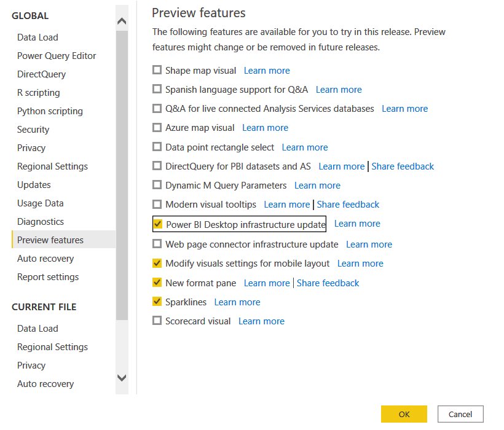Screen dimensions: 504x430
Task: Turn off New format pane option
Action: [157, 283]
